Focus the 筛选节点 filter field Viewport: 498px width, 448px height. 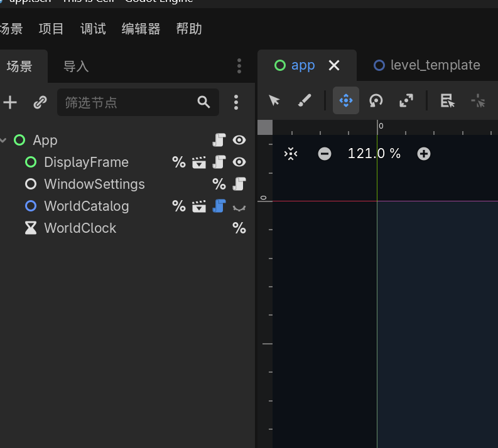(x=138, y=102)
